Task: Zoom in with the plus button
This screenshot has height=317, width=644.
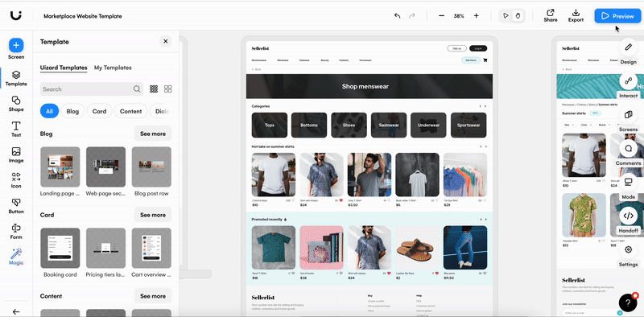Action: 476,15
